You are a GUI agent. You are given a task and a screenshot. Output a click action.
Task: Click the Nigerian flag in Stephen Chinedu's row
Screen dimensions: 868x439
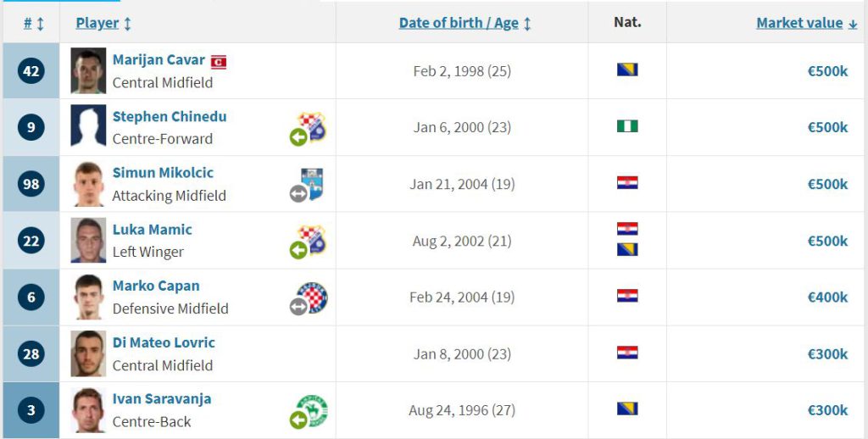[627, 126]
